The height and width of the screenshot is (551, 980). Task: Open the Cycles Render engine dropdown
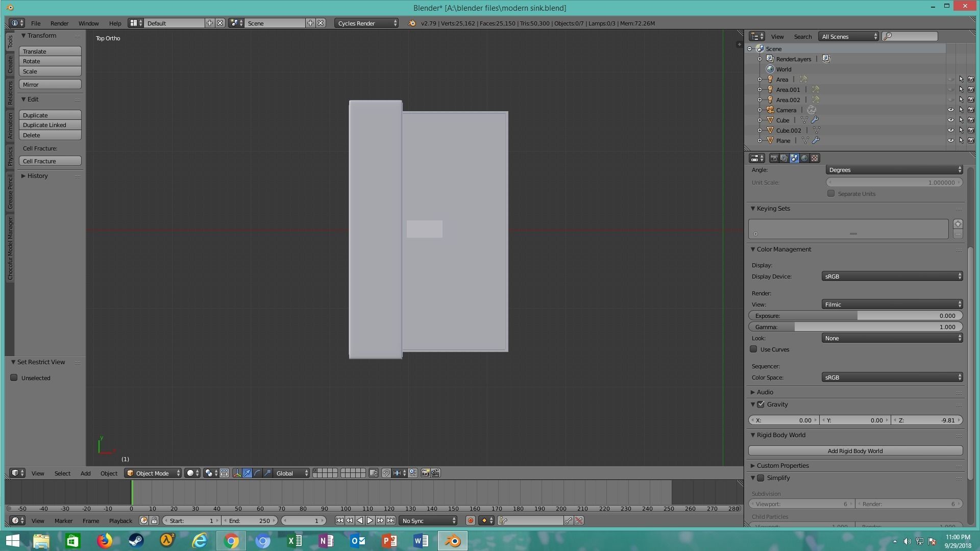click(x=366, y=23)
